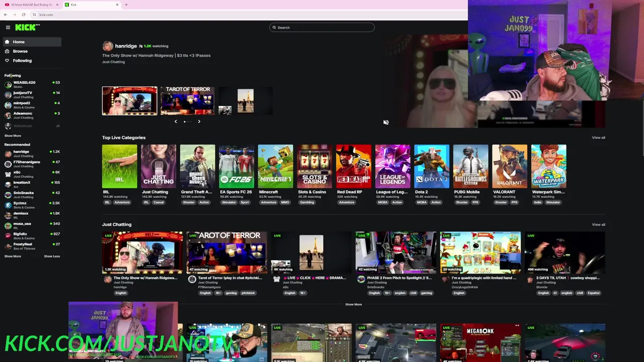Open demisux in the Recommended list
The height and width of the screenshot is (362, 644).
click(x=32, y=215)
